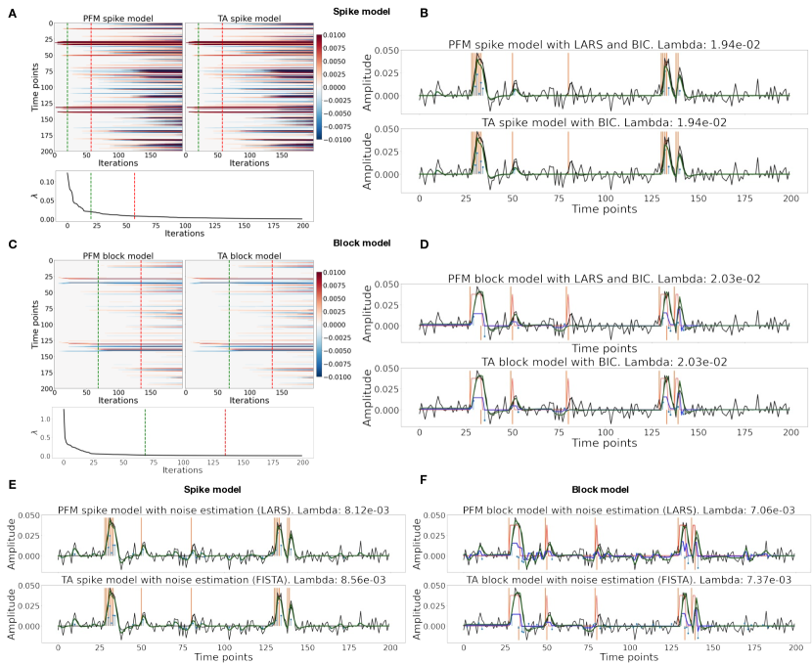Click "Iterations" label under panel C's lambda curve

point(182,470)
